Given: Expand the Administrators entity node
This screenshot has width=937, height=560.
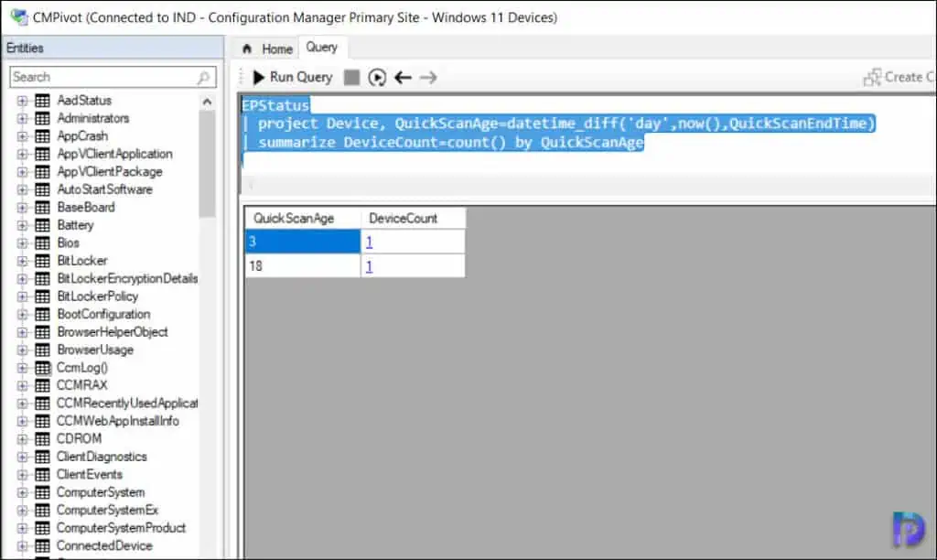Looking at the screenshot, I should [x=22, y=118].
